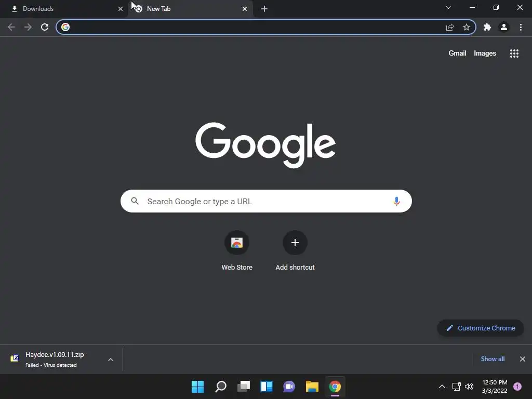Viewport: 532px width, 399px height.
Task: Switch to the Downloads tab
Action: 64,9
